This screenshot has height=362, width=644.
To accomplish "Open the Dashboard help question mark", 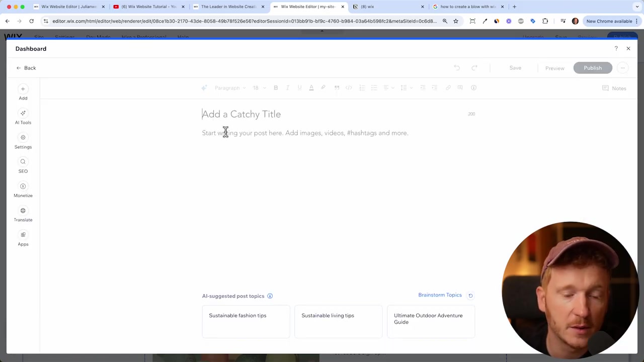I will [616, 49].
